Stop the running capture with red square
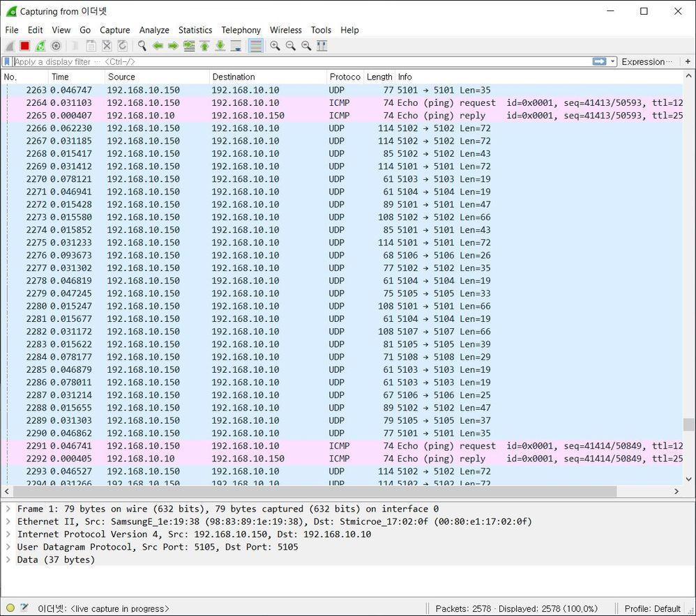The image size is (696, 616). (25, 46)
